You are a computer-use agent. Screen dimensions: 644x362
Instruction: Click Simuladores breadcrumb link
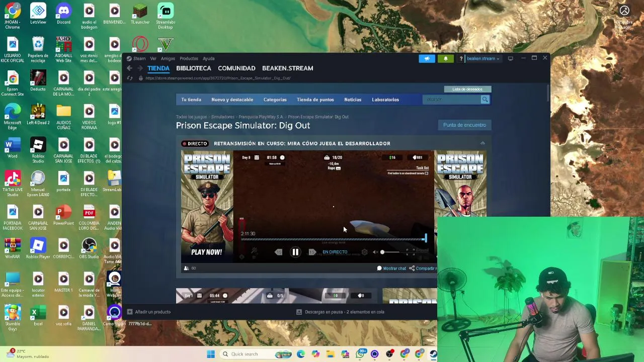tap(222, 117)
